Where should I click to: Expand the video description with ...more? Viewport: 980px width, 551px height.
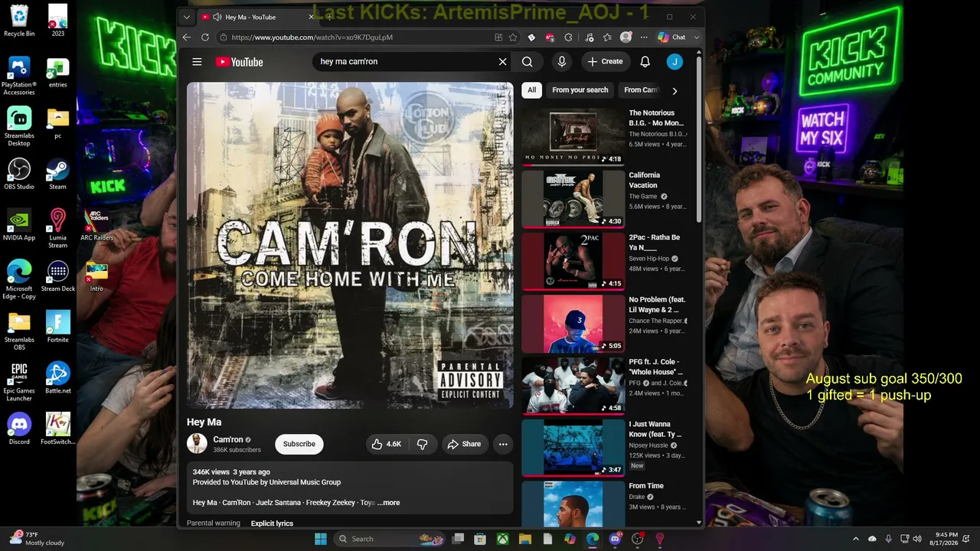point(389,503)
